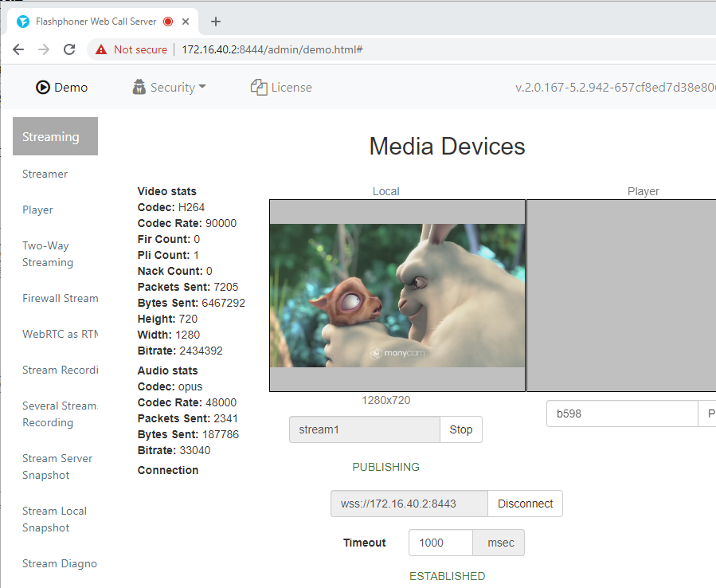The image size is (716, 588).
Task: Click the b598 player stream field
Action: [622, 414]
